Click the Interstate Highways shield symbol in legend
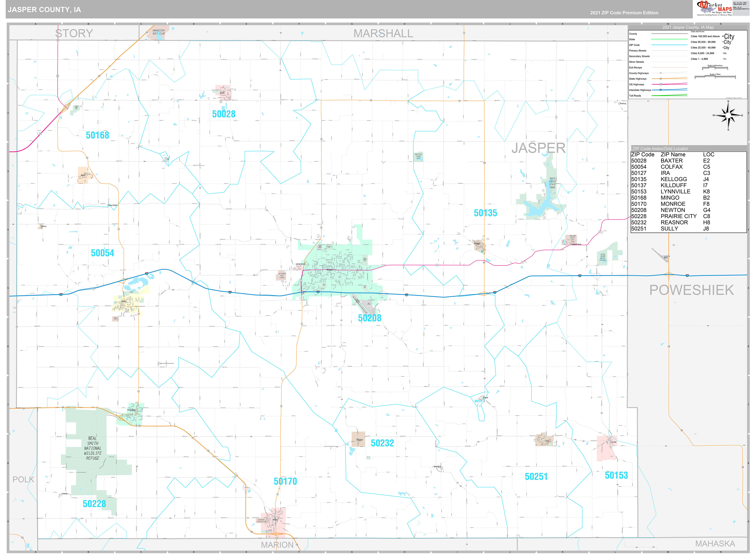Viewport: 756px width, 554px height. 660,90
